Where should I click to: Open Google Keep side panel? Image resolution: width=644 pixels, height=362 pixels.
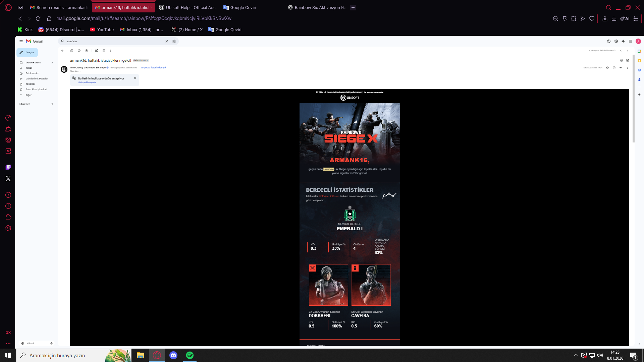click(639, 61)
